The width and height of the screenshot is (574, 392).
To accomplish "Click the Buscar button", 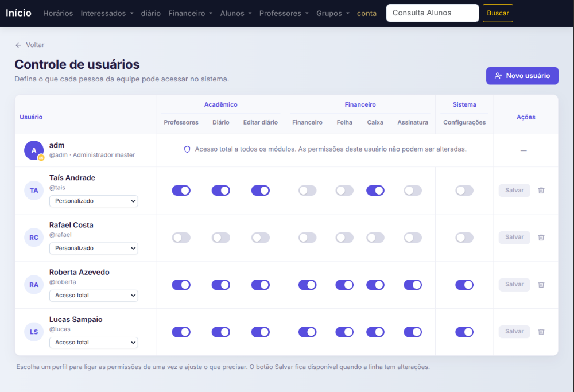I will [498, 13].
